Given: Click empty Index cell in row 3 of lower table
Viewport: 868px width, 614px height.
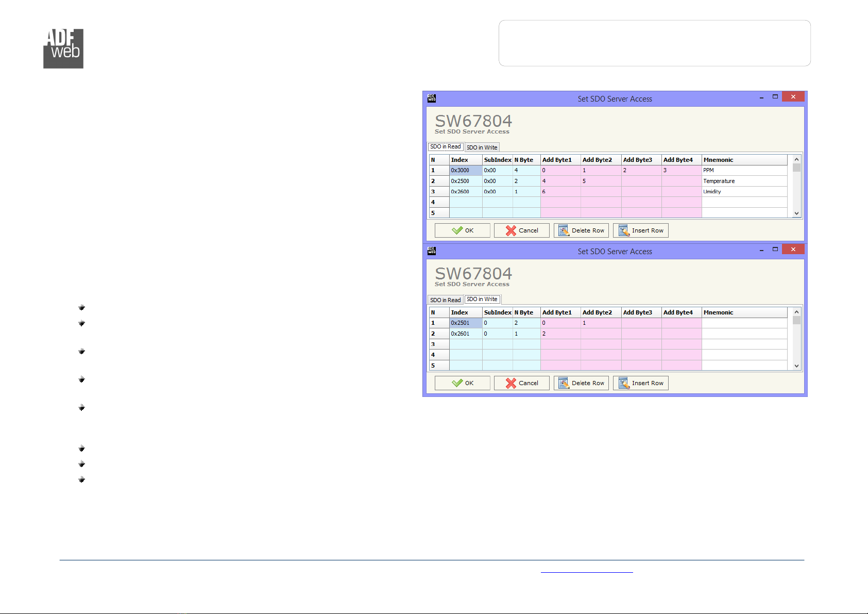Looking at the screenshot, I should pyautogui.click(x=466, y=344).
